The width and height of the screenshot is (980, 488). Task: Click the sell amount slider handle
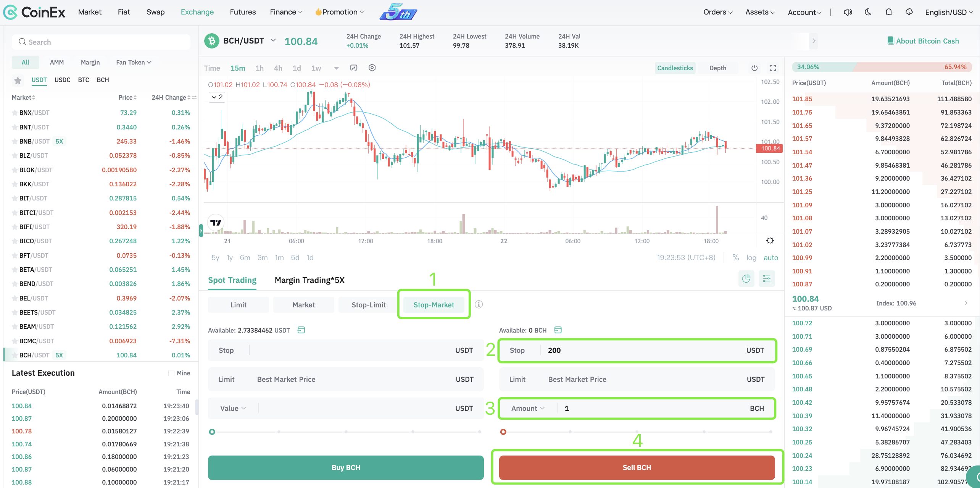click(503, 432)
